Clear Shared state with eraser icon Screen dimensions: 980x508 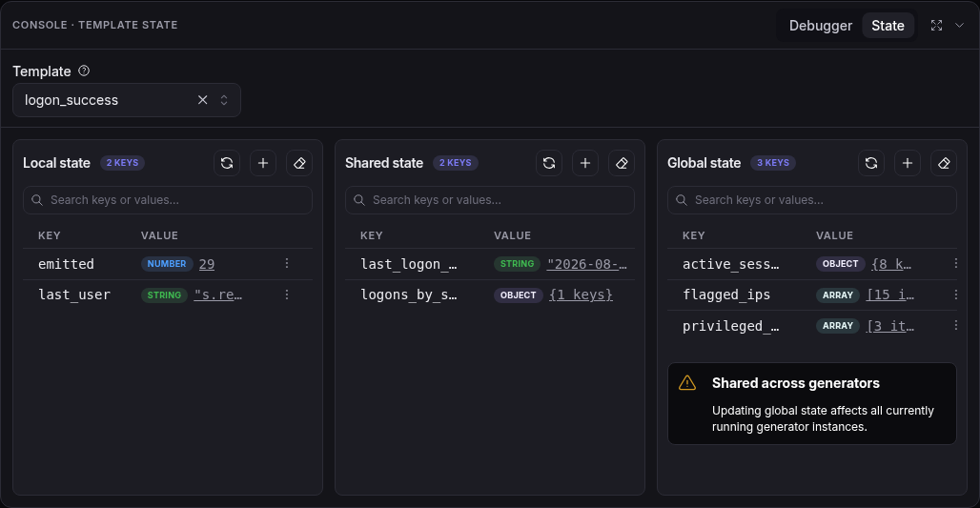tap(622, 163)
